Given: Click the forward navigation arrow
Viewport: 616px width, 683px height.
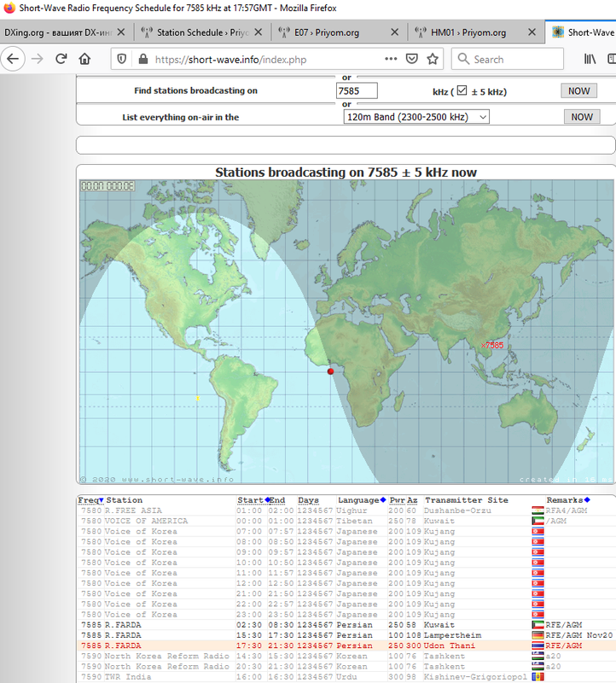Looking at the screenshot, I should (x=38, y=59).
